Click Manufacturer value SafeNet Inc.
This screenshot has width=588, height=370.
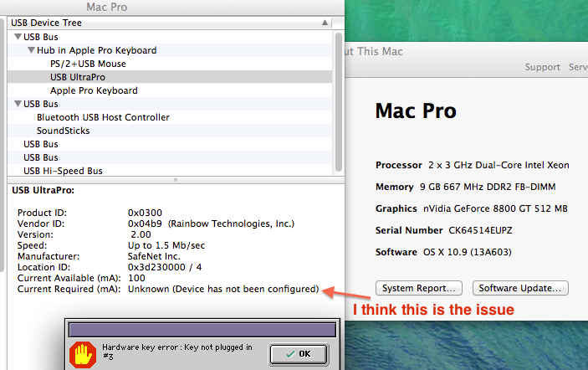click(154, 256)
